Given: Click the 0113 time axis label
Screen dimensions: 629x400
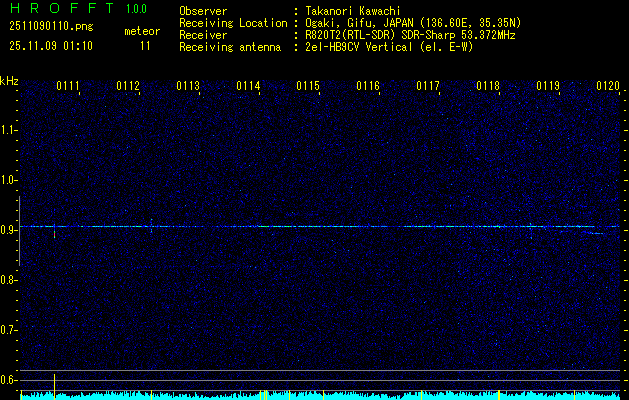Looking at the screenshot, I should click(188, 86).
